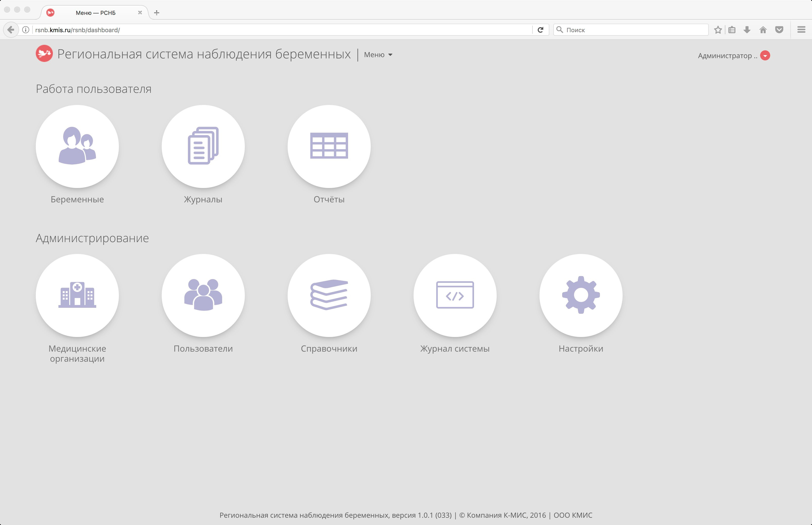Expand the Меню dropdown

tap(378, 55)
